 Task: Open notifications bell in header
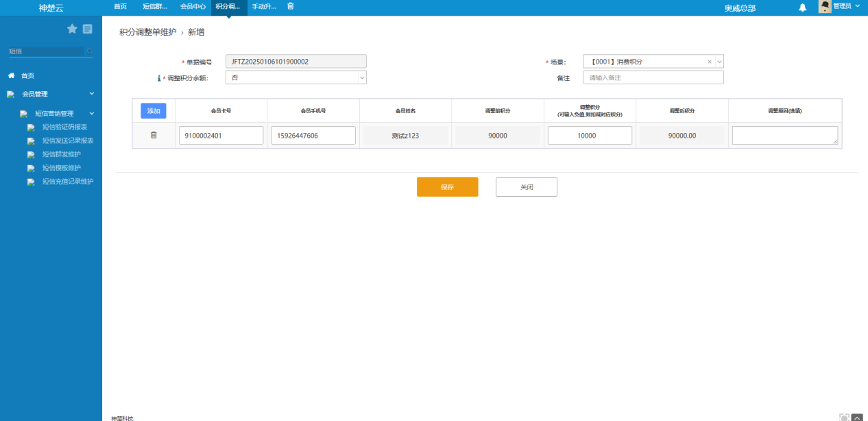click(802, 8)
